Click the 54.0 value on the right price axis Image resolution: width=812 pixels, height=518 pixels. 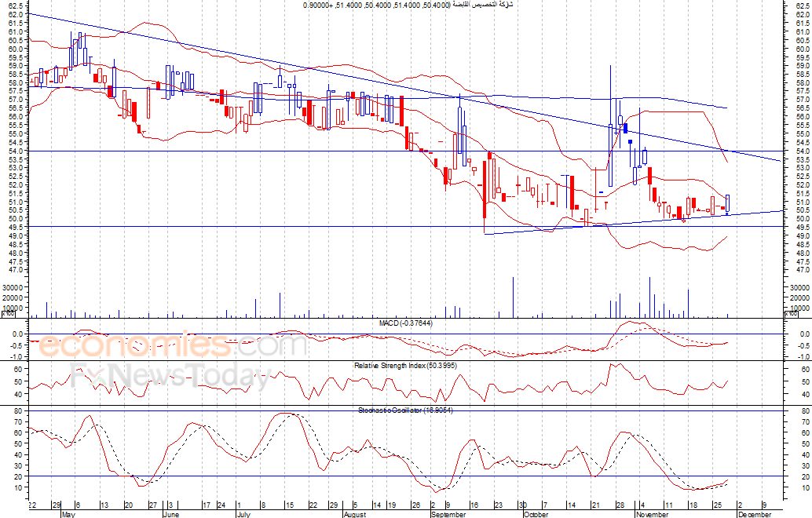click(803, 151)
